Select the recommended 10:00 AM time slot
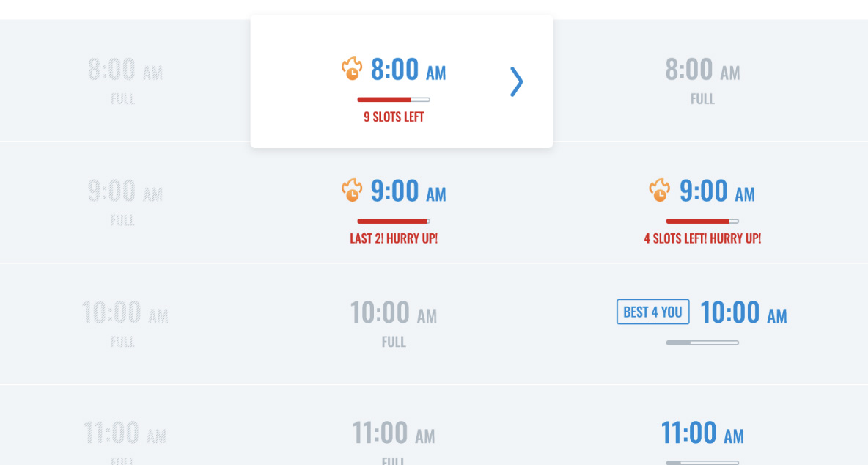Screen dimensions: 868x465 point(702,324)
